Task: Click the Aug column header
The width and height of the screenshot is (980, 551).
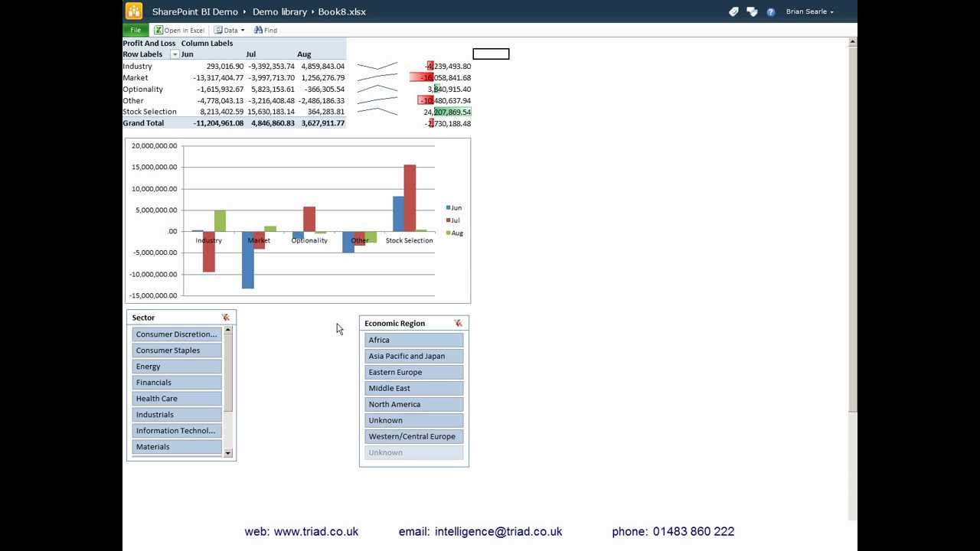Action: (x=304, y=54)
